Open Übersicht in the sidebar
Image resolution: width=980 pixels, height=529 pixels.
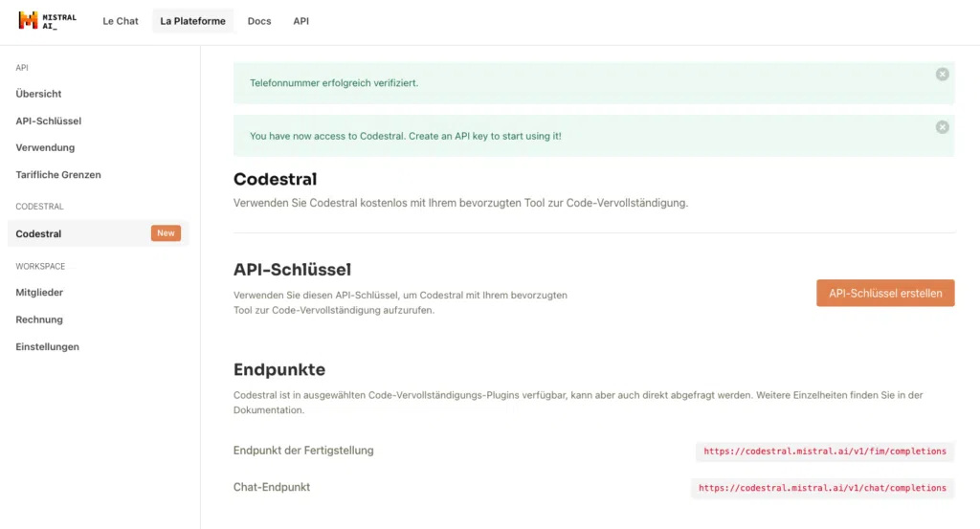point(39,94)
